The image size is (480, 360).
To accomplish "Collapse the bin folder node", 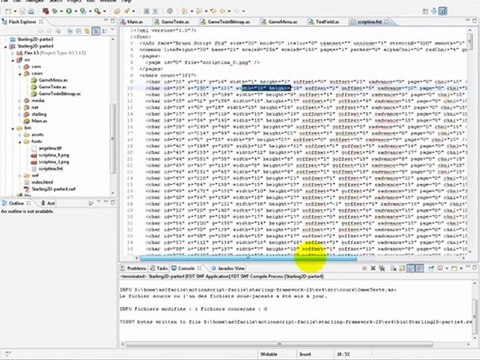I will [x=12, y=128].
